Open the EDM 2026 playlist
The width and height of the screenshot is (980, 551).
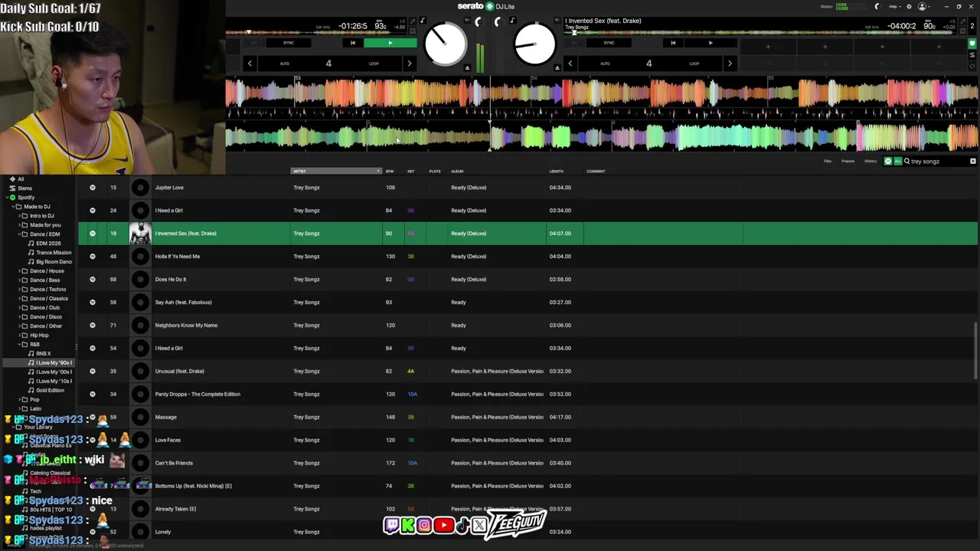pos(47,243)
